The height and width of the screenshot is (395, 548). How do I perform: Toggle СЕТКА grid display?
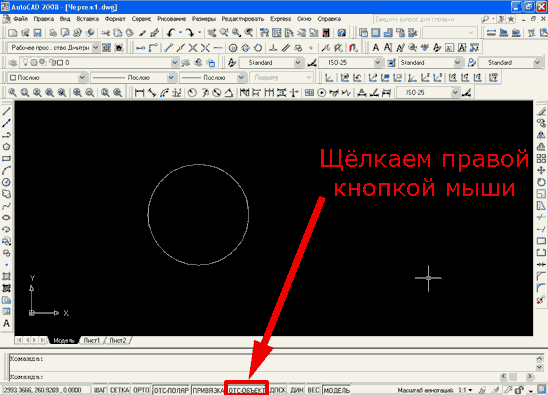pos(120,390)
